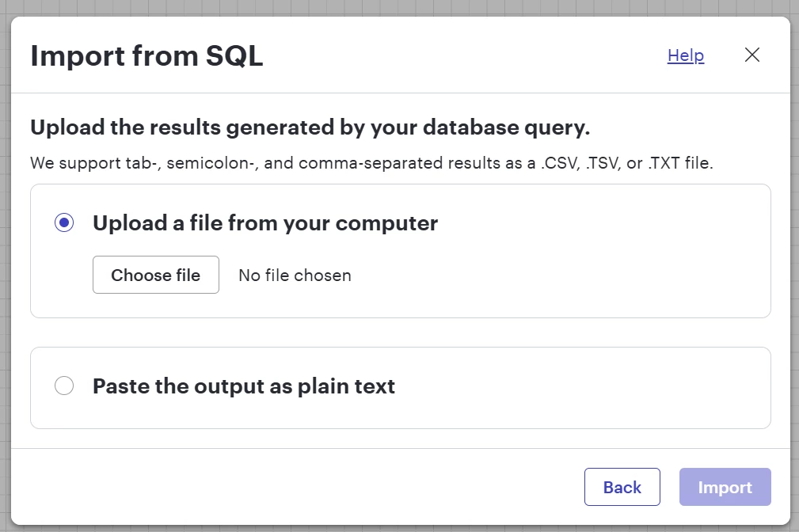Screen dimensions: 799x532
Task: Go back with the Back button
Action: point(622,488)
